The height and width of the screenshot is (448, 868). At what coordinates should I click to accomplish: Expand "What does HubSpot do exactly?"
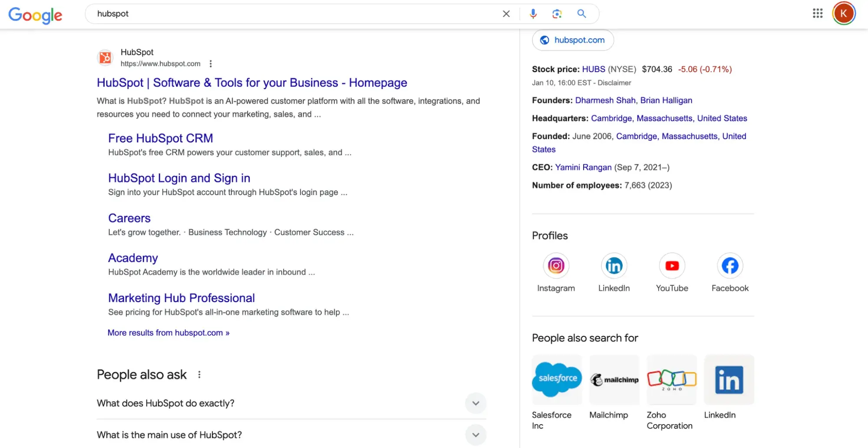475,403
